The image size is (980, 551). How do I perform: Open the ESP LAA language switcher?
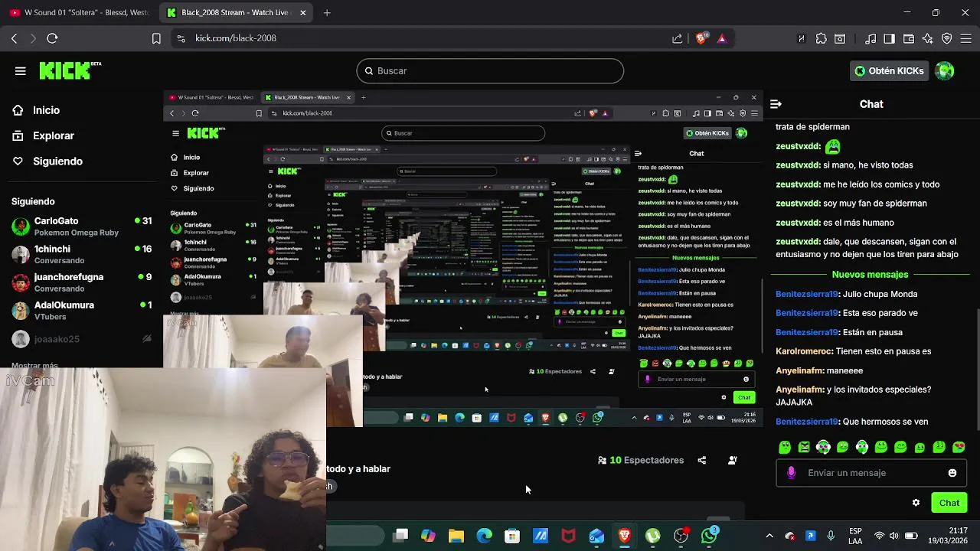pos(855,536)
